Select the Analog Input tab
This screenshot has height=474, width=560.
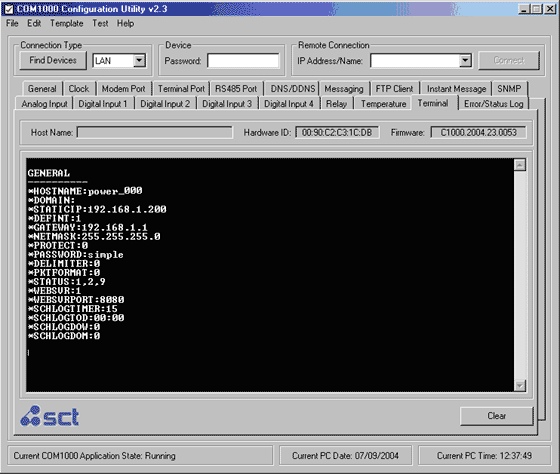pos(44,104)
